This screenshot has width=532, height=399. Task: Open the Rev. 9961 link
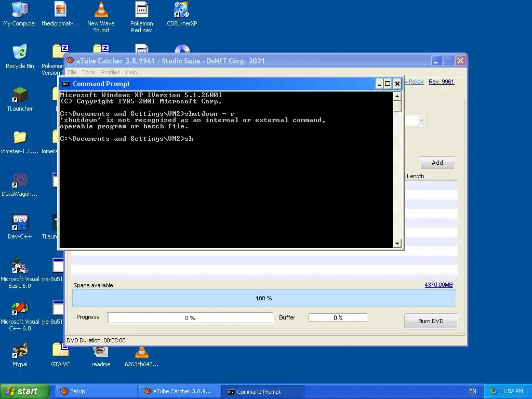tap(441, 82)
